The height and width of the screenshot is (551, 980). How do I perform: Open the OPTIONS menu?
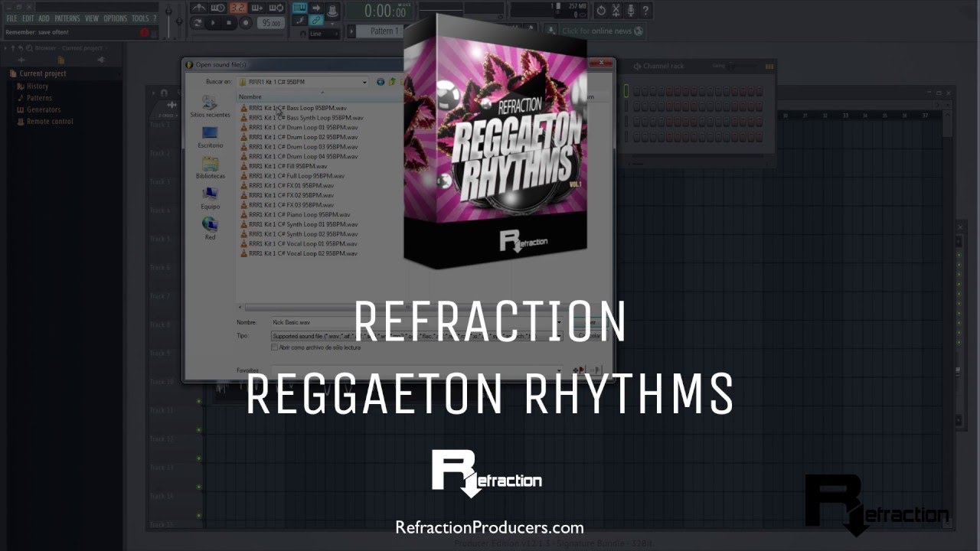115,18
